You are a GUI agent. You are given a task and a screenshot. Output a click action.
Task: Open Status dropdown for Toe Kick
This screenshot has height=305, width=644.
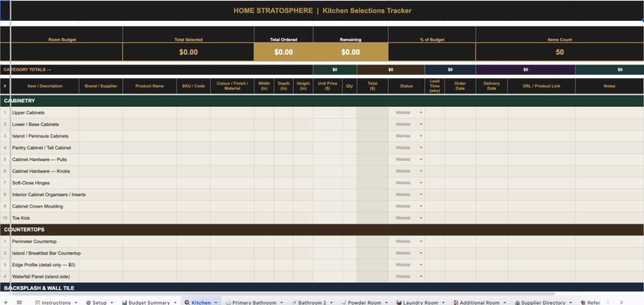point(421,218)
